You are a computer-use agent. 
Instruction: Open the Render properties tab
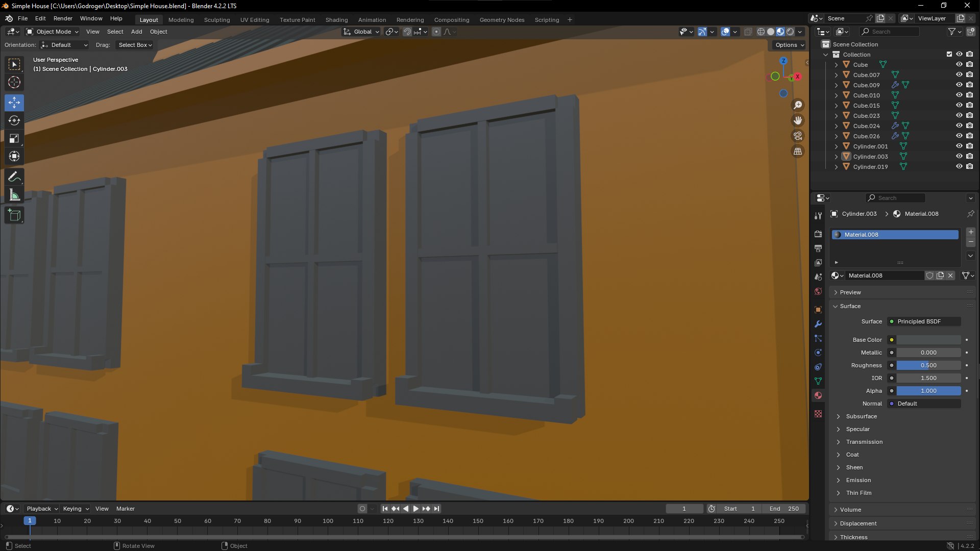pos(818,234)
